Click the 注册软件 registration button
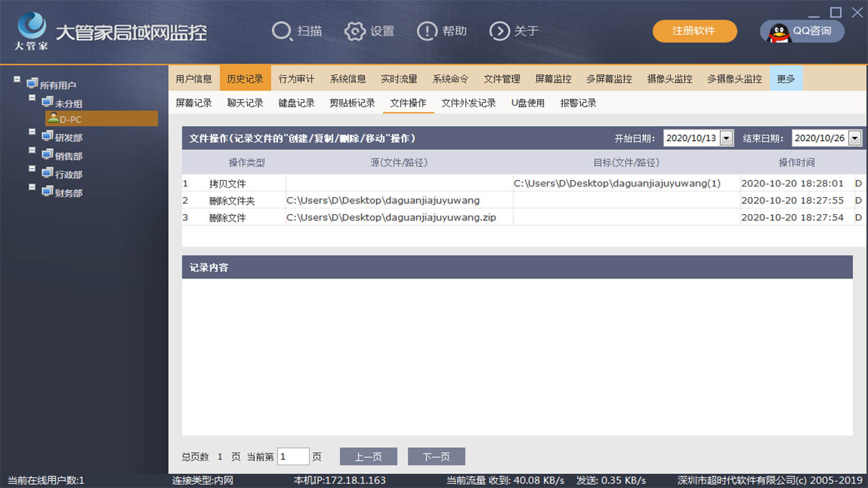Viewport: 868px width, 488px height. pyautogui.click(x=694, y=31)
